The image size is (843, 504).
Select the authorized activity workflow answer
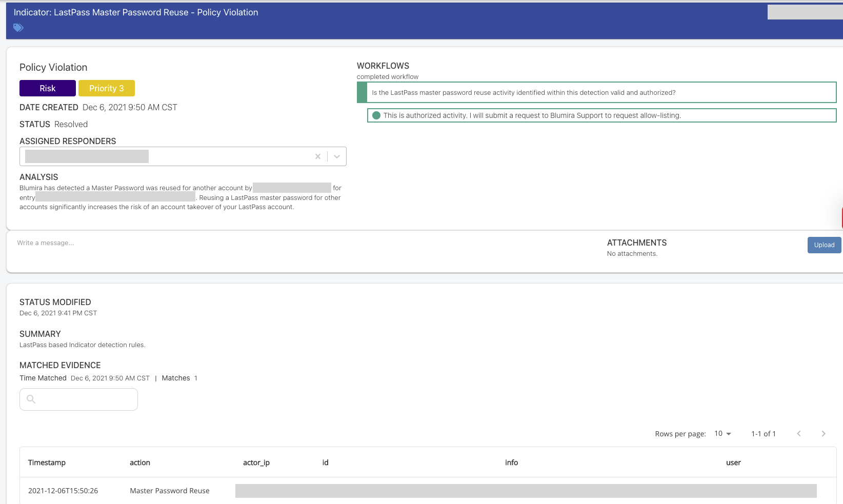[601, 115]
